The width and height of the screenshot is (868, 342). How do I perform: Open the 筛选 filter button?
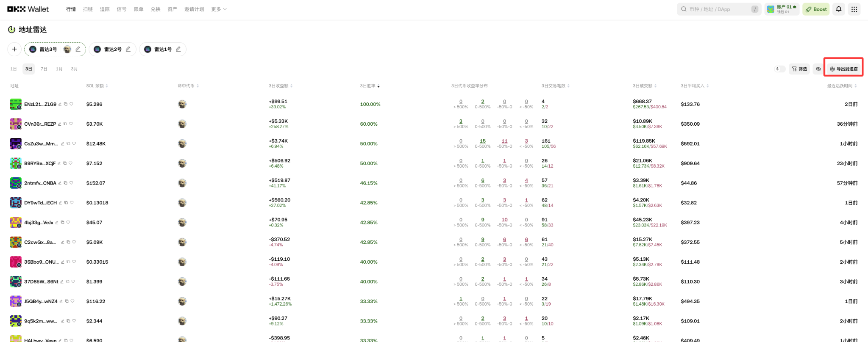pos(799,69)
